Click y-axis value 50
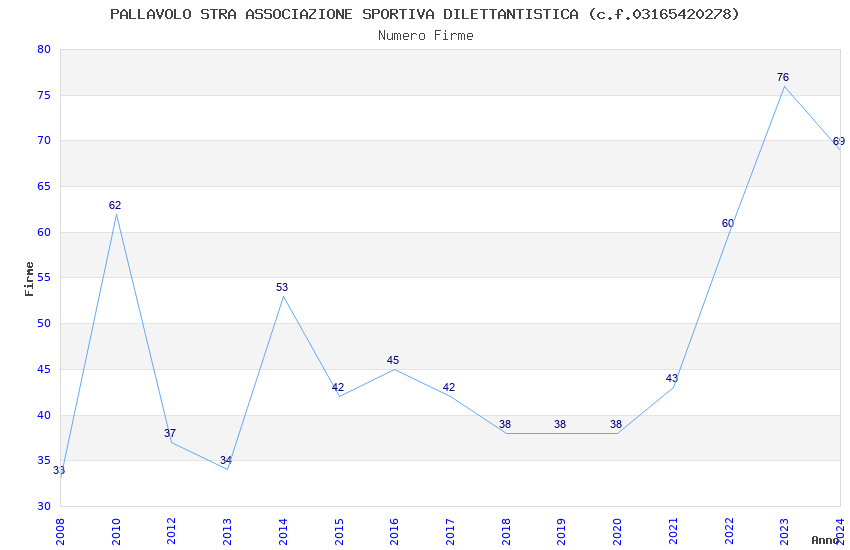 point(44,323)
